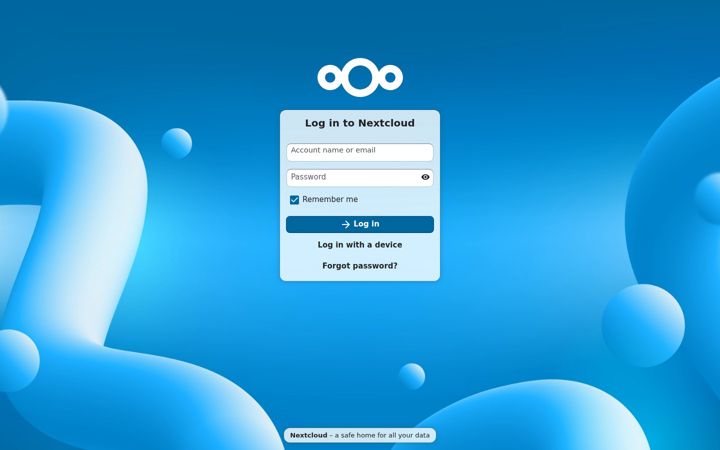
Task: Choose Log in with a device
Action: (360, 245)
